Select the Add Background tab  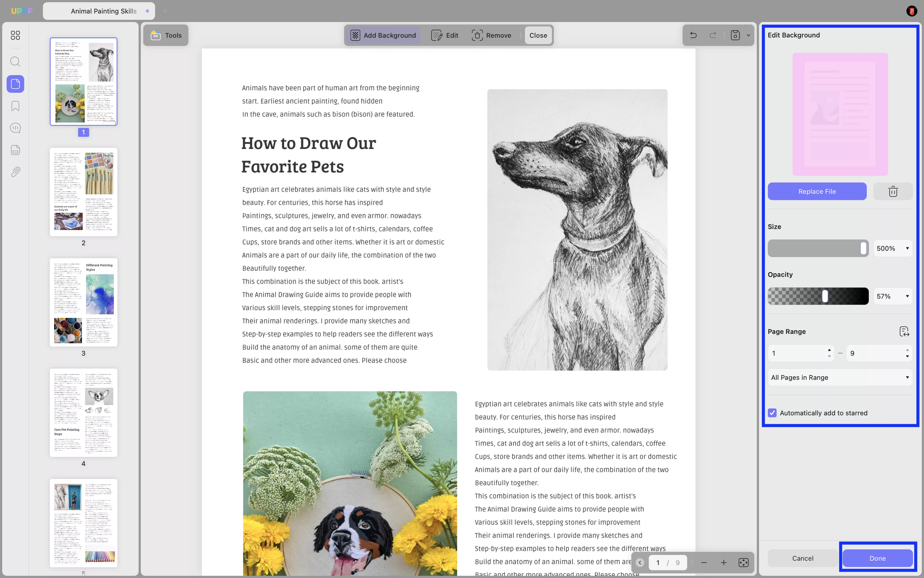click(x=383, y=35)
